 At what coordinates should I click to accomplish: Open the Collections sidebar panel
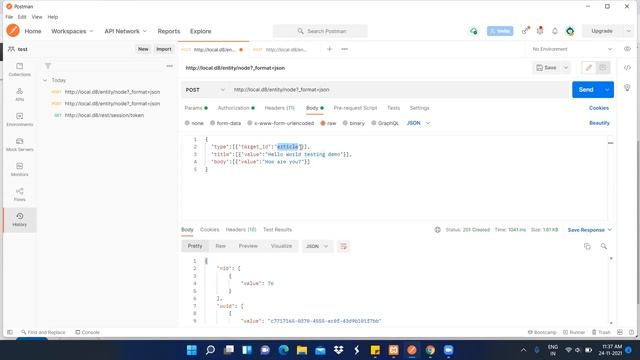click(x=20, y=69)
